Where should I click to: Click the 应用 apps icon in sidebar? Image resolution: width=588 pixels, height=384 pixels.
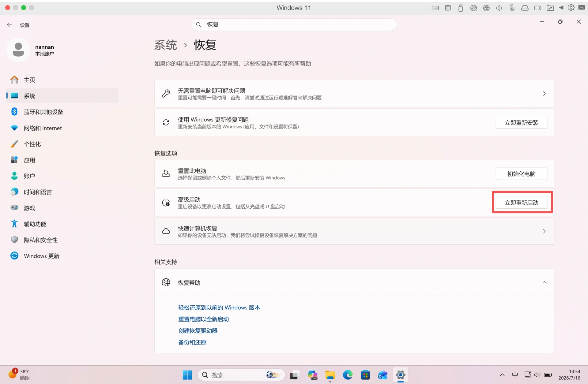click(x=14, y=160)
